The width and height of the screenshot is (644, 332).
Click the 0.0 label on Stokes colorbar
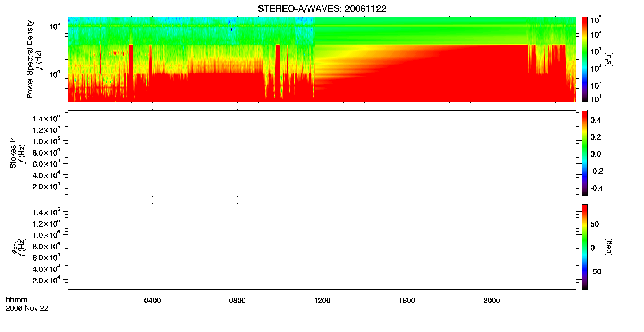[x=595, y=154]
